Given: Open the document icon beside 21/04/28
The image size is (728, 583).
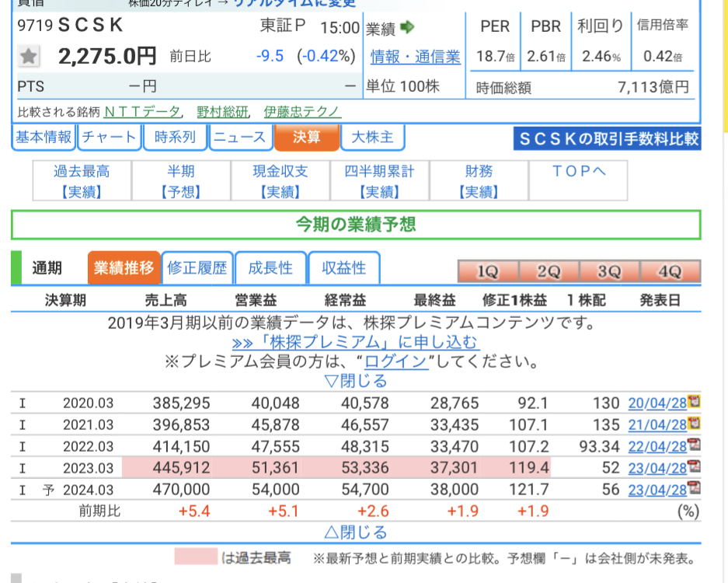Looking at the screenshot, I should point(694,423).
